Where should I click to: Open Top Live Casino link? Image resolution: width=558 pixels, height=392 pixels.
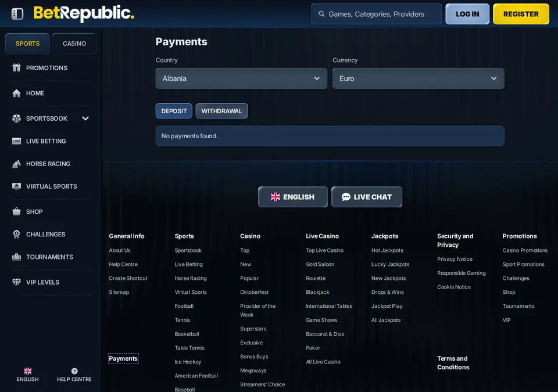point(324,250)
